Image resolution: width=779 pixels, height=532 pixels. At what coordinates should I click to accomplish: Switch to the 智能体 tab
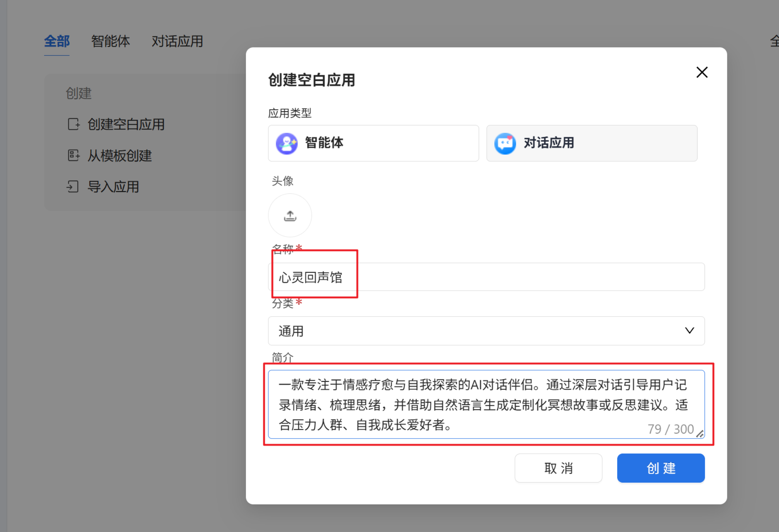coord(110,41)
